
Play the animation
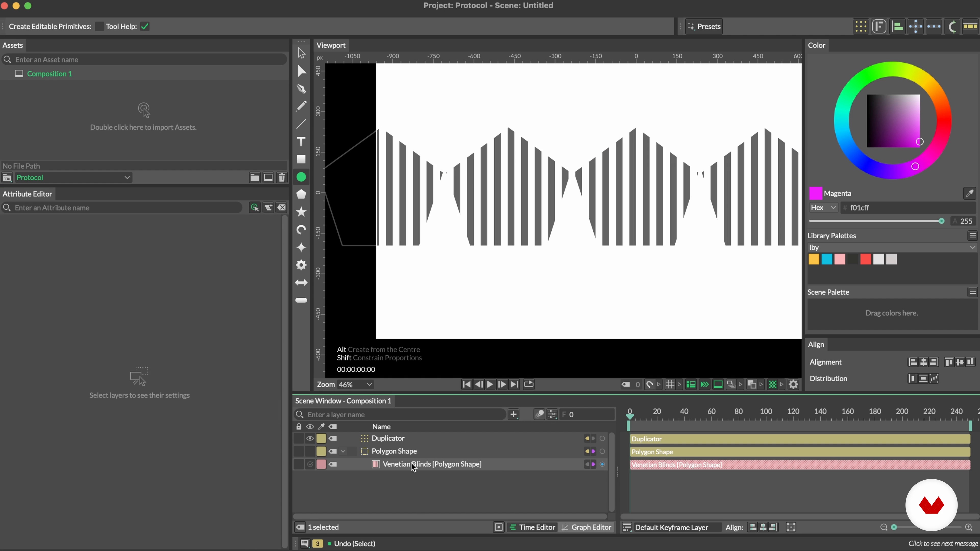(490, 384)
